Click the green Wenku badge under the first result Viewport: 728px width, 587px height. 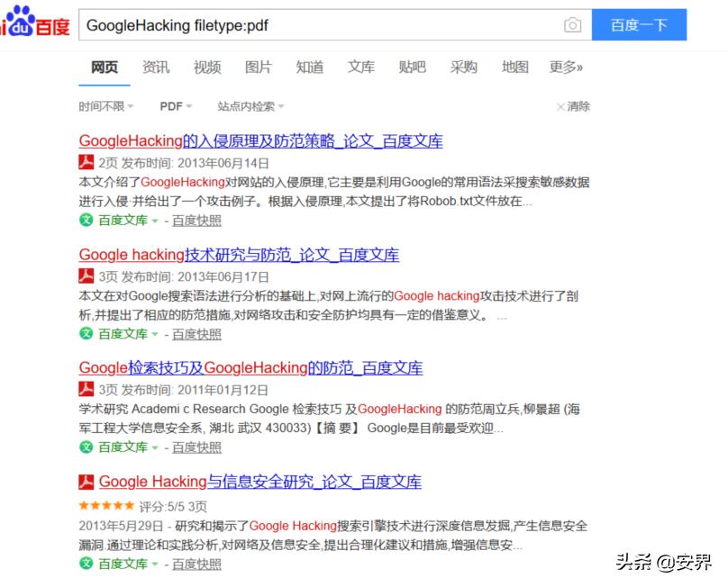click(106, 221)
